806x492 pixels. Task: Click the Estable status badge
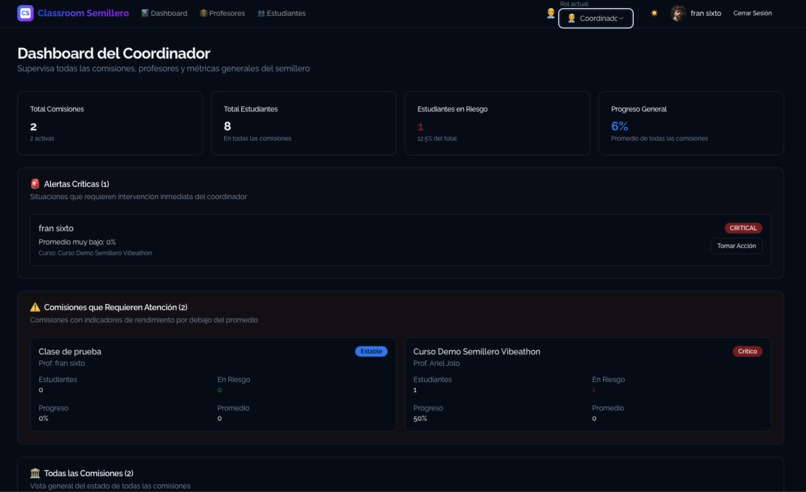(371, 351)
